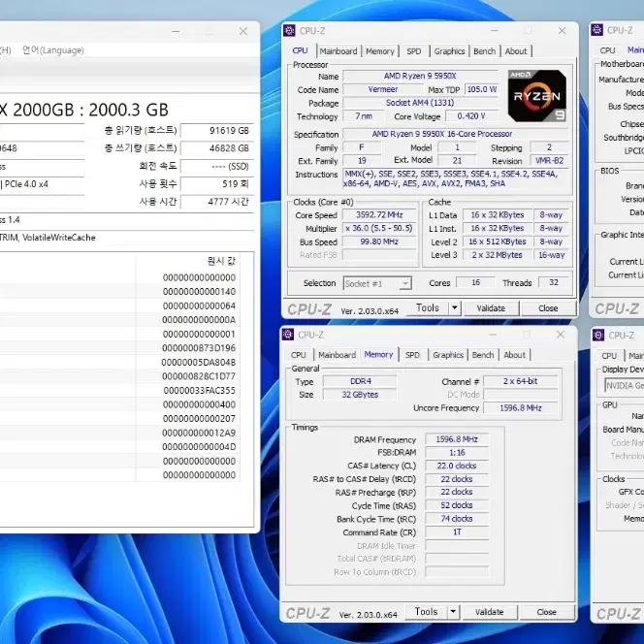Screen dimensions: 644x644
Task: Click the Uncore Frequency 1596.8 MHz value
Action: click(x=521, y=408)
